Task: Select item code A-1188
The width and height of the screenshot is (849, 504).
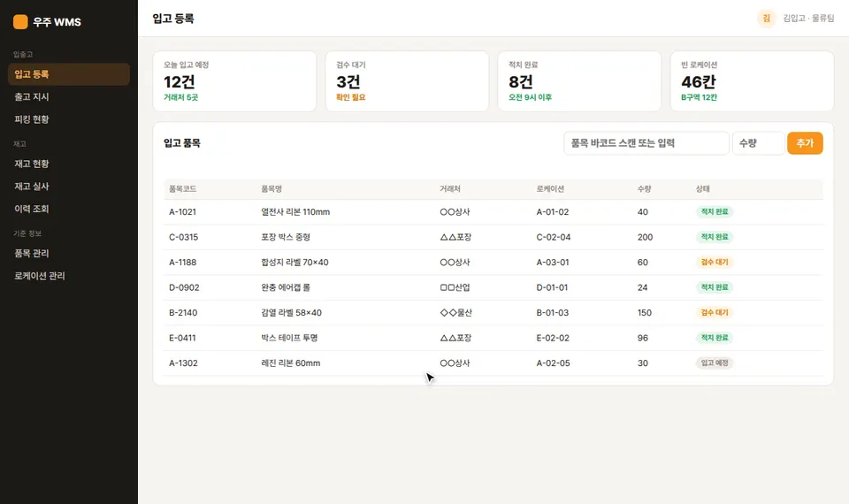Action: pyautogui.click(x=182, y=263)
